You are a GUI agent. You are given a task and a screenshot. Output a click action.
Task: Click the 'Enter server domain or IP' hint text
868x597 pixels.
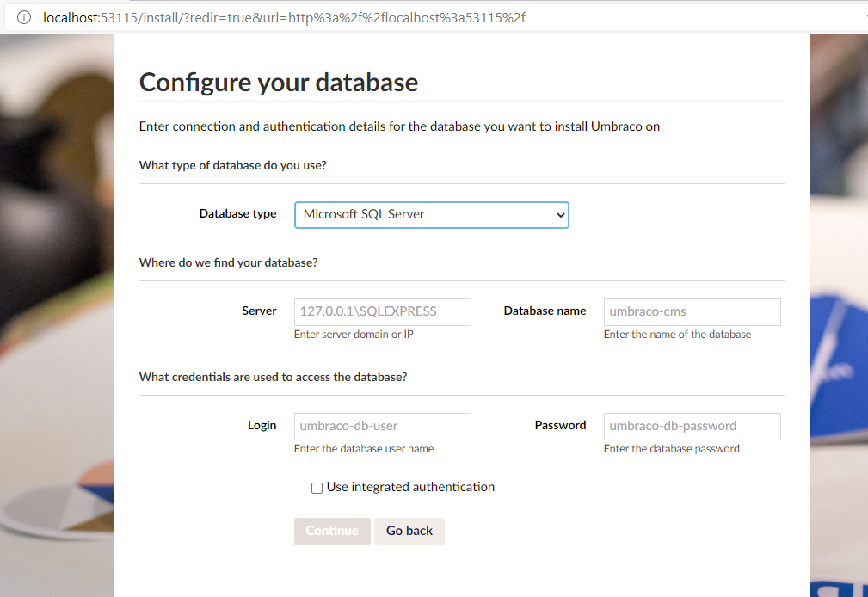(354, 335)
